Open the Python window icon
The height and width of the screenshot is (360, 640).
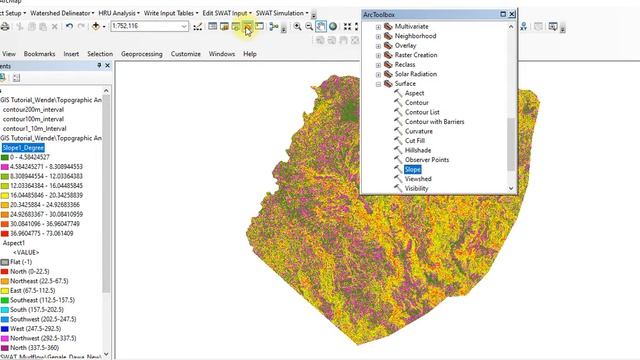[x=259, y=27]
